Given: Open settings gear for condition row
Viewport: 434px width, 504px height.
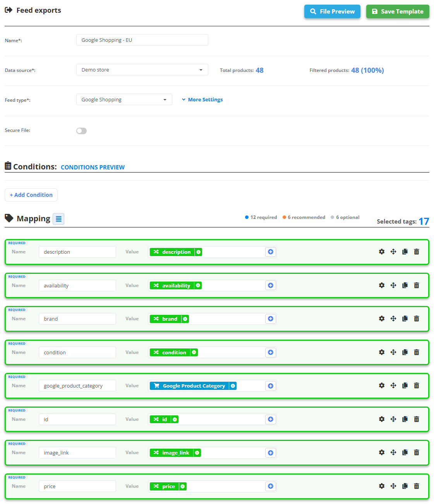Looking at the screenshot, I should [382, 352].
